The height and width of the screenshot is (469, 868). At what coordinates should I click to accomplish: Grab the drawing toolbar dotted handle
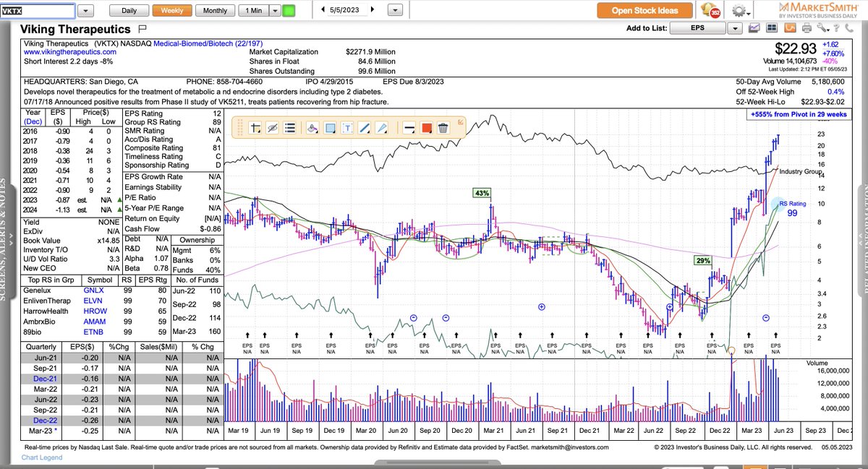[x=239, y=128]
